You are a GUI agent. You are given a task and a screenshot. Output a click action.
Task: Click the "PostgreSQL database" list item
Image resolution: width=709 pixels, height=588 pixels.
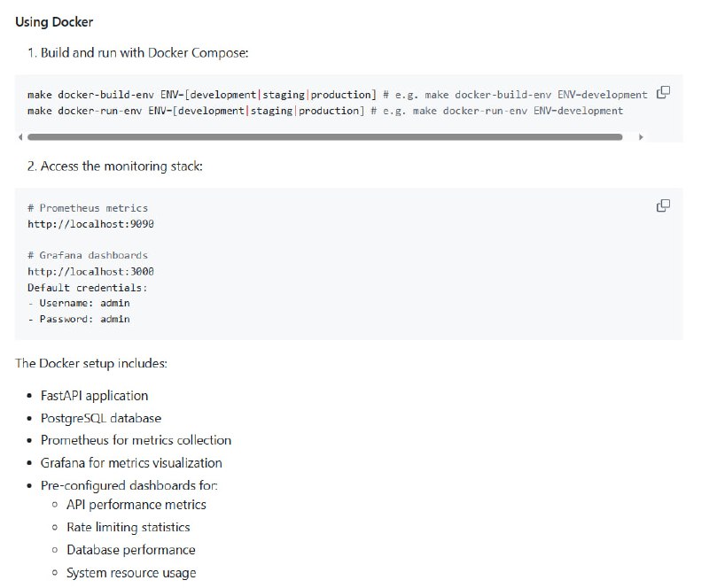pyautogui.click(x=100, y=418)
